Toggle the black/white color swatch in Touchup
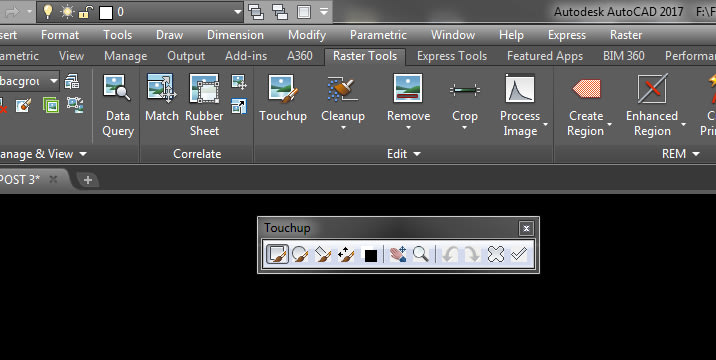 [x=369, y=254]
